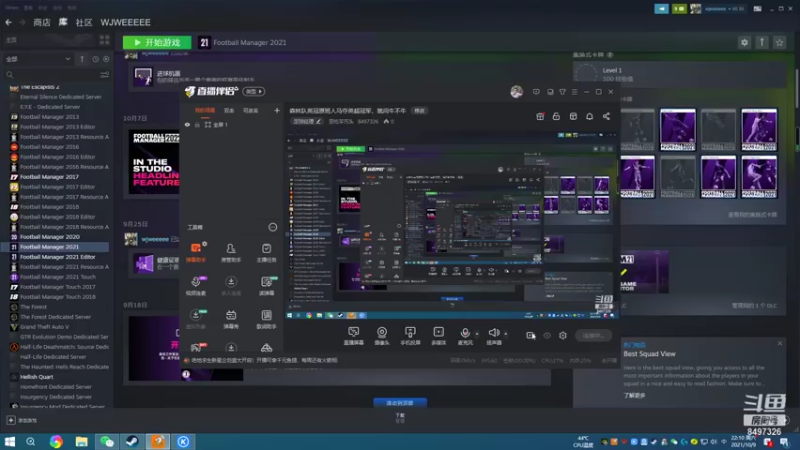
Task: Select Football Manager 2021 Editor in library list
Action: point(57,257)
